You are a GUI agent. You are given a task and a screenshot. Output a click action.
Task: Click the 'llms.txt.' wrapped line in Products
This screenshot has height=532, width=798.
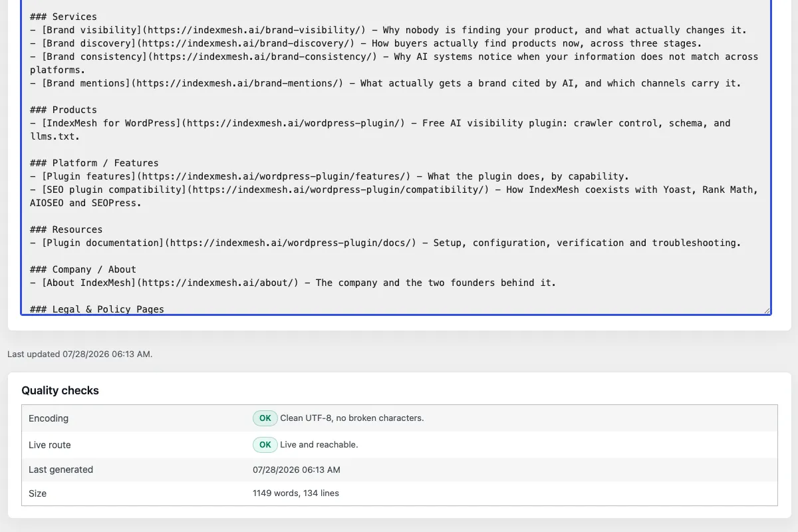pyautogui.click(x=55, y=136)
